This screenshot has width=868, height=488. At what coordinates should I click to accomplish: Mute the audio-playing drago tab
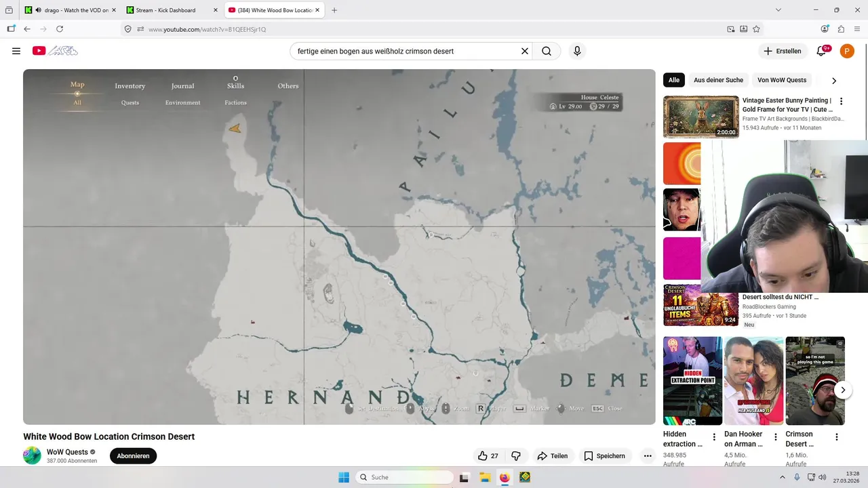pyautogui.click(x=38, y=10)
